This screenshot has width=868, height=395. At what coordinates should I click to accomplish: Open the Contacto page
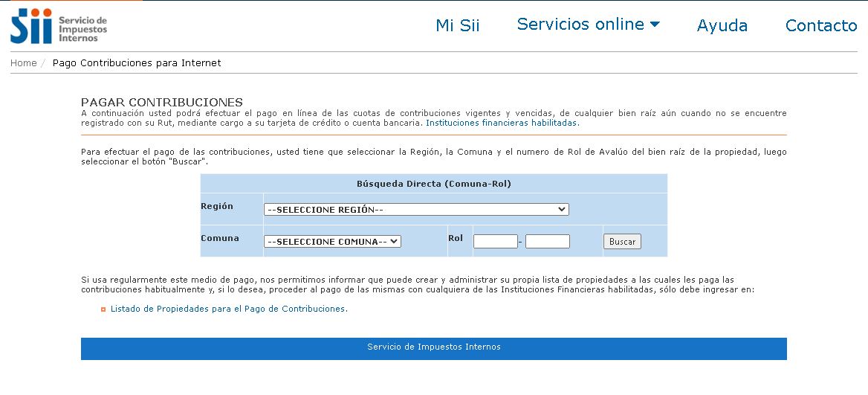[820, 25]
